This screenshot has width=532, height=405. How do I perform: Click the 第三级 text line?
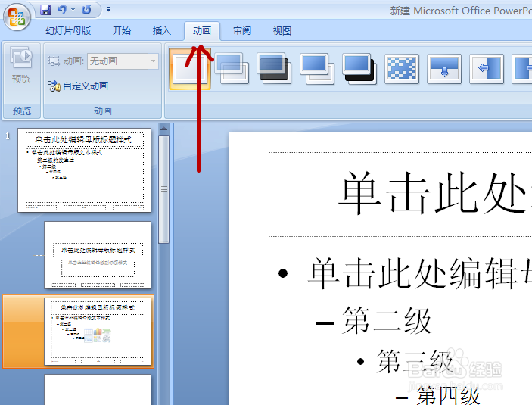[x=415, y=361]
